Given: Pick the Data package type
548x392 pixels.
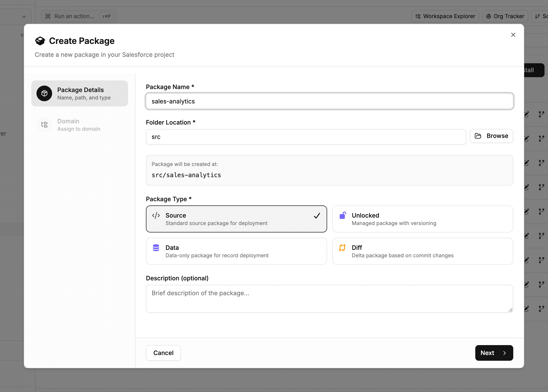Looking at the screenshot, I should [236, 251].
